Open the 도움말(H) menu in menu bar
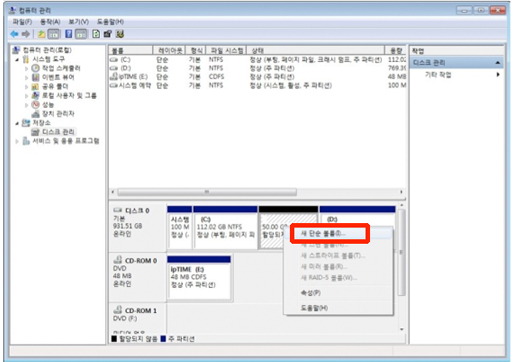 110,22
